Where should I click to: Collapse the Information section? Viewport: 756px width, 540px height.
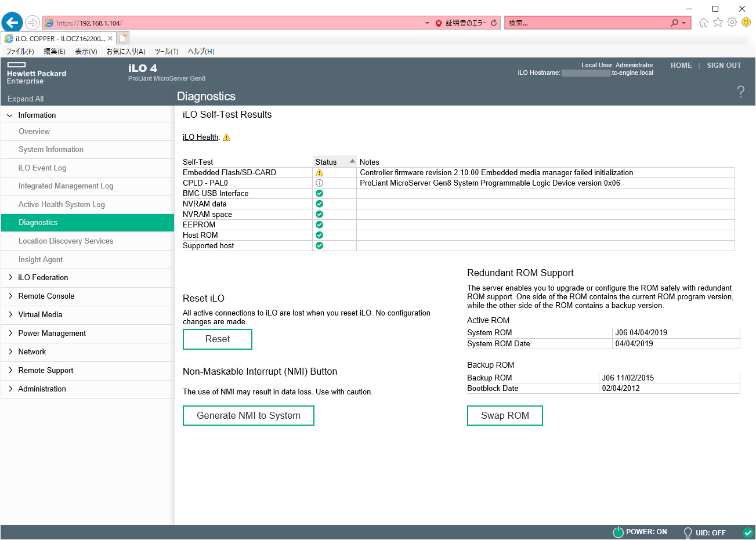point(10,115)
